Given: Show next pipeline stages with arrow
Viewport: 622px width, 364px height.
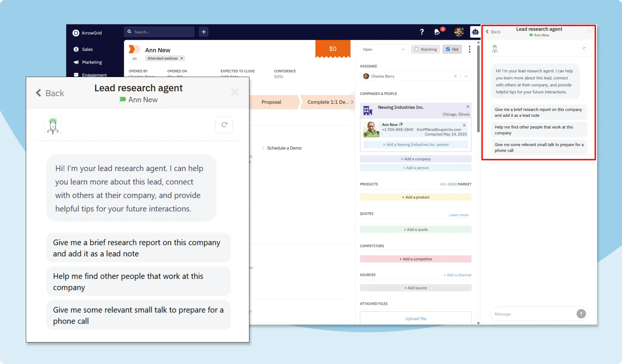Looking at the screenshot, I should (x=352, y=102).
